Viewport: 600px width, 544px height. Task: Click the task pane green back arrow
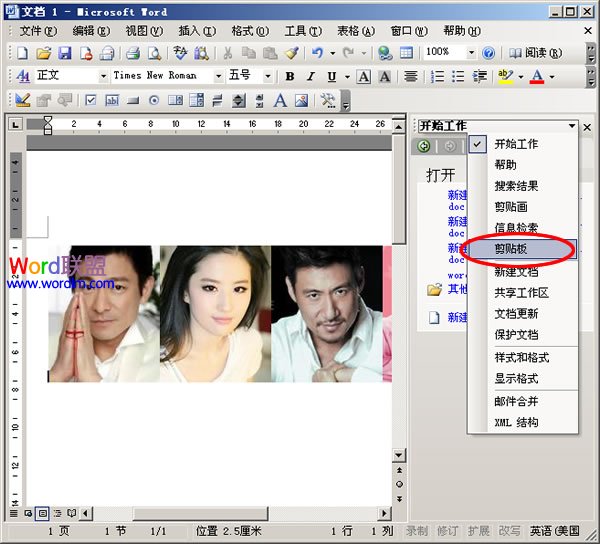(x=425, y=146)
